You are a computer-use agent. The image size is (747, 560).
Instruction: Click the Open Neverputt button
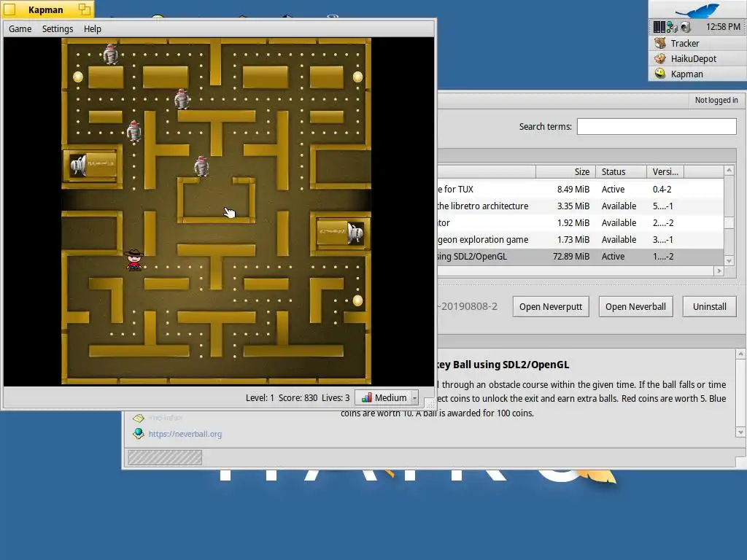pyautogui.click(x=551, y=307)
